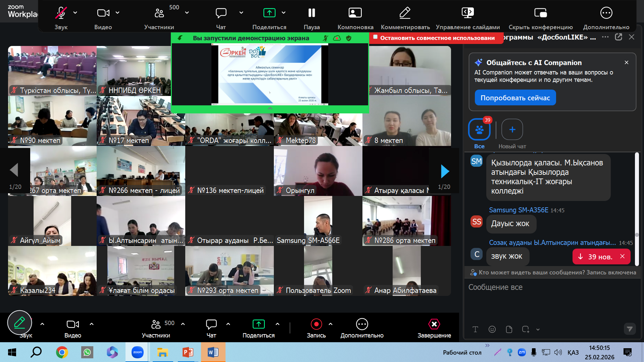The width and height of the screenshot is (644, 362).
Task: Open Google Chrome from the taskbar
Action: point(62,352)
